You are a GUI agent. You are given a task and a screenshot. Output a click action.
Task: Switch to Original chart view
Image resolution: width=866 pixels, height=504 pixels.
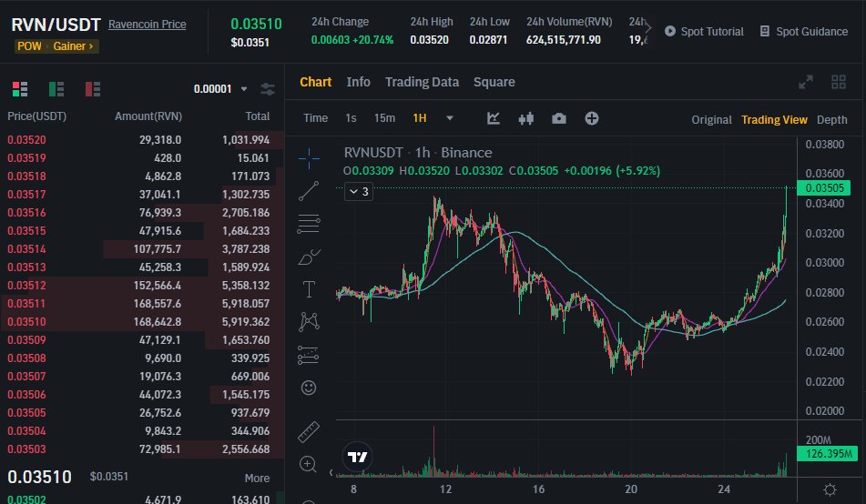(x=711, y=120)
